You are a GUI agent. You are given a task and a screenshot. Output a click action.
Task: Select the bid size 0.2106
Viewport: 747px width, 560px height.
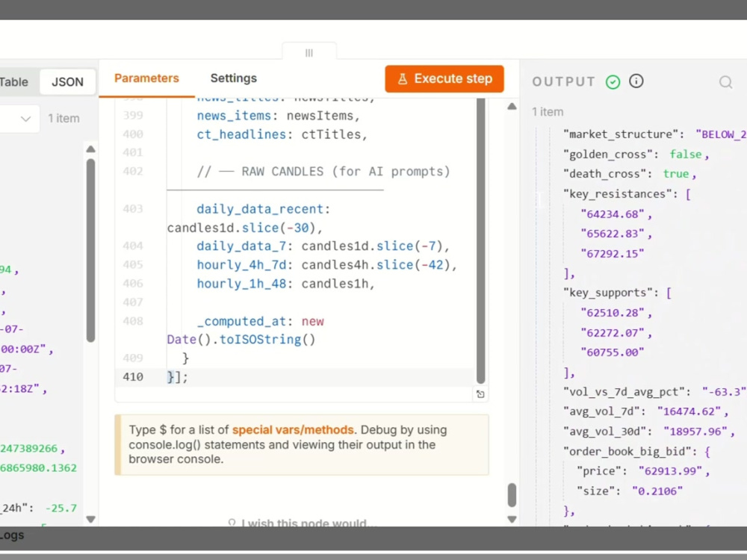657,491
